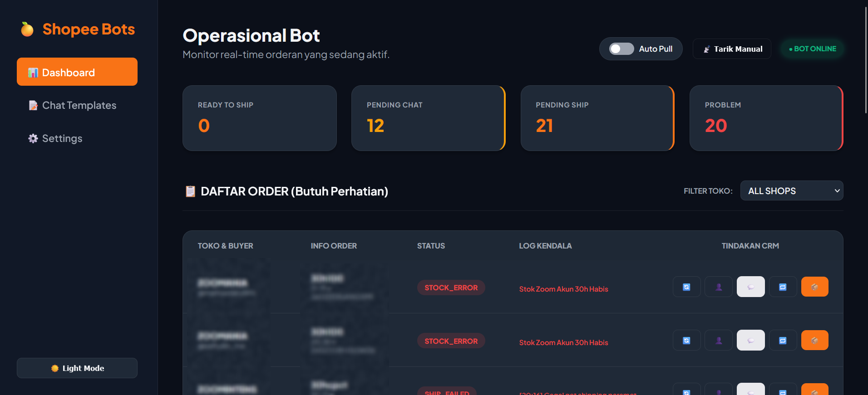Screen dimensions: 868x395
Task: Click the orange package button in first STOCK_ERROR row
Action: click(815, 287)
